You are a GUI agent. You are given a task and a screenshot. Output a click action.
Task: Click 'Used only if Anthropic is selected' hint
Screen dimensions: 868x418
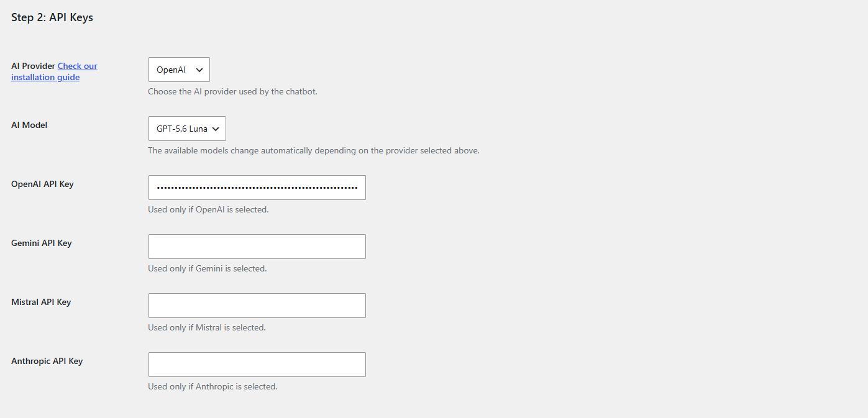pyautogui.click(x=212, y=386)
